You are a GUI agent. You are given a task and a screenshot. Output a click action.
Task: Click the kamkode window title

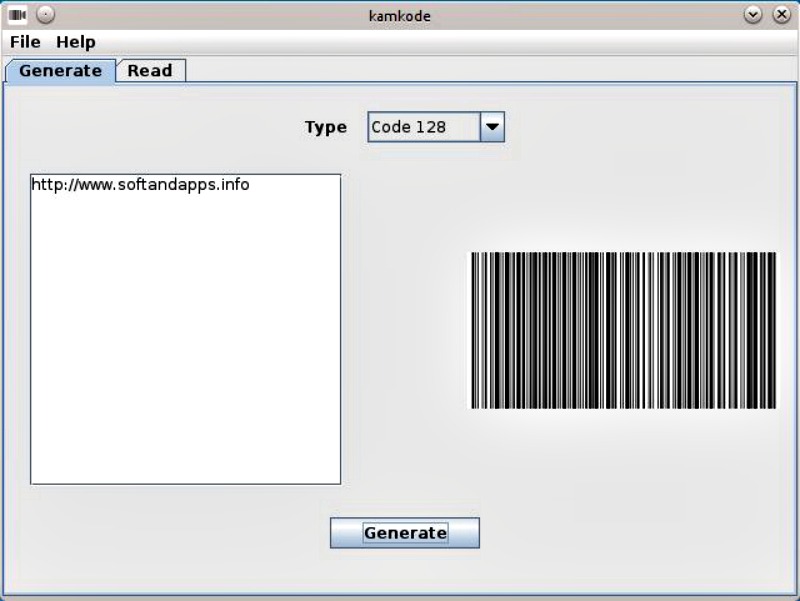[399, 16]
